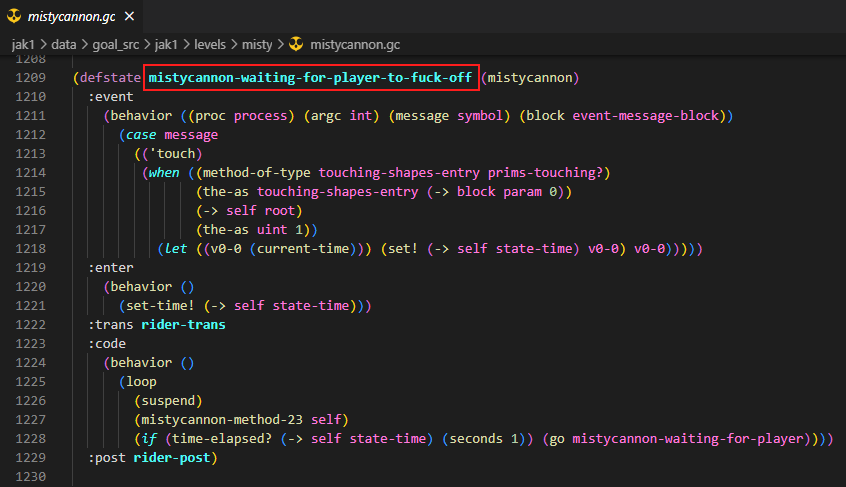This screenshot has height=487, width=846.
Task: Click the mistycannon.gc breadcrumb item
Action: (x=355, y=45)
